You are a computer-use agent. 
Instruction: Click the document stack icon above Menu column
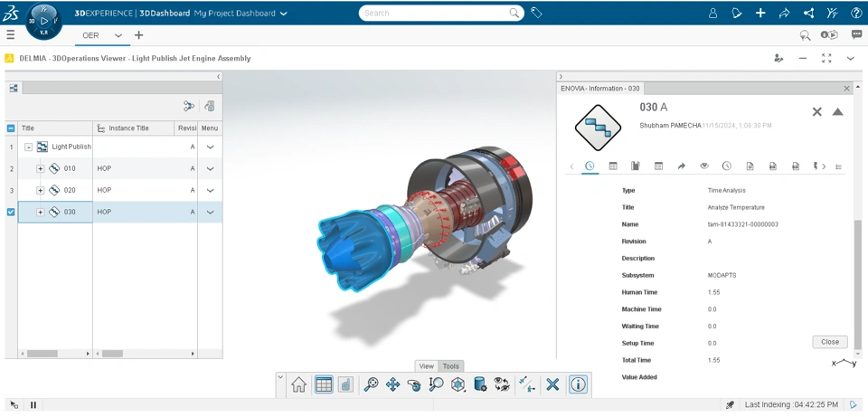pos(209,106)
